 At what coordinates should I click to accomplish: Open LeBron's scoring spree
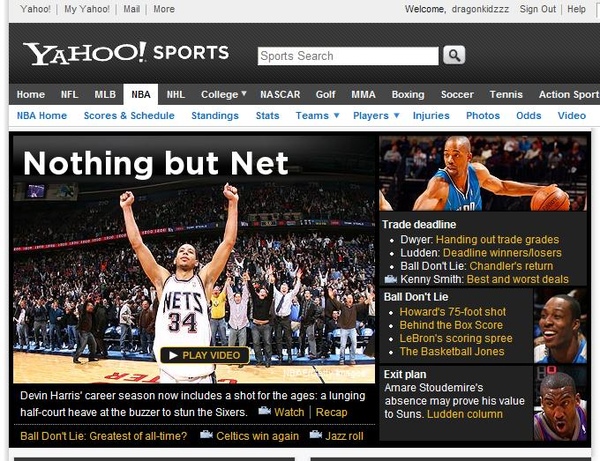click(456, 338)
